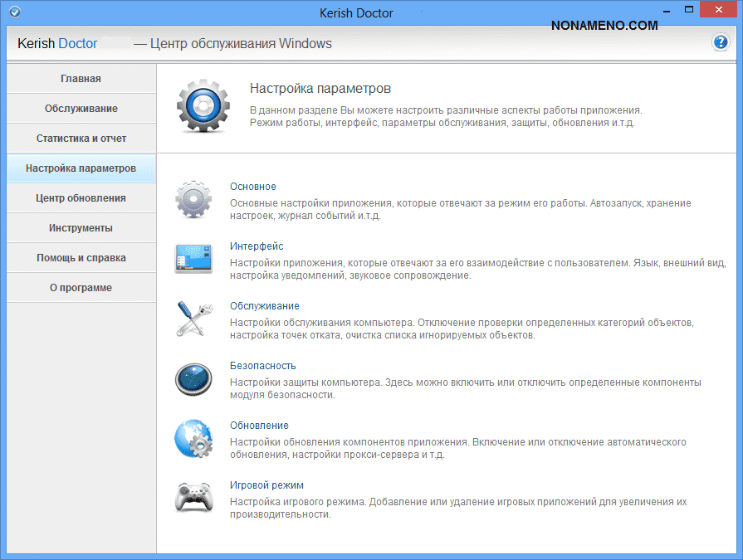
Task: Select the Настройка параметров sidebar tab
Action: tap(81, 168)
